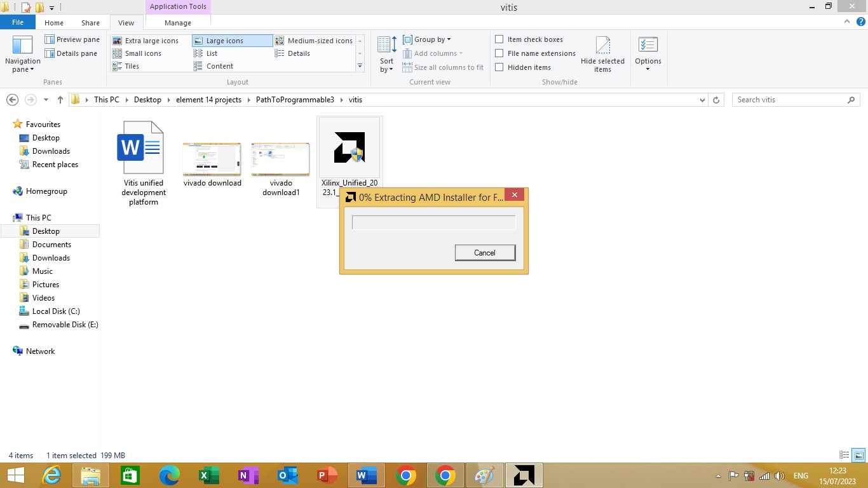Switch to details view via status bar icon
This screenshot has height=488, width=868.
pos(844,455)
